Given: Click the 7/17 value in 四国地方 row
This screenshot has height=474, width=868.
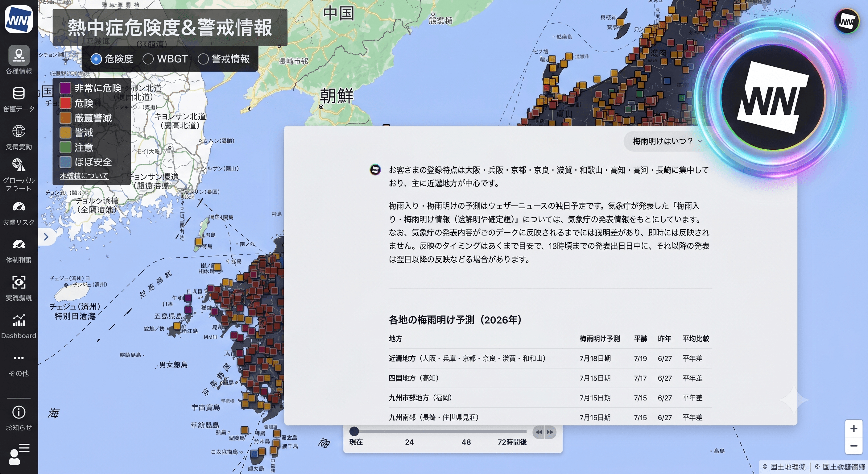Looking at the screenshot, I should click(x=640, y=378).
